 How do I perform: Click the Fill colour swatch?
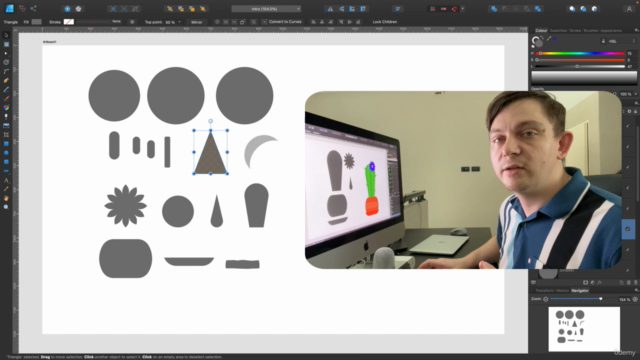pyautogui.click(x=36, y=22)
